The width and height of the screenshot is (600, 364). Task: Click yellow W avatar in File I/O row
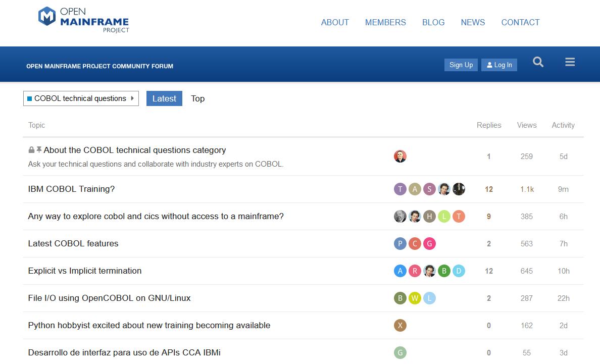(415, 298)
